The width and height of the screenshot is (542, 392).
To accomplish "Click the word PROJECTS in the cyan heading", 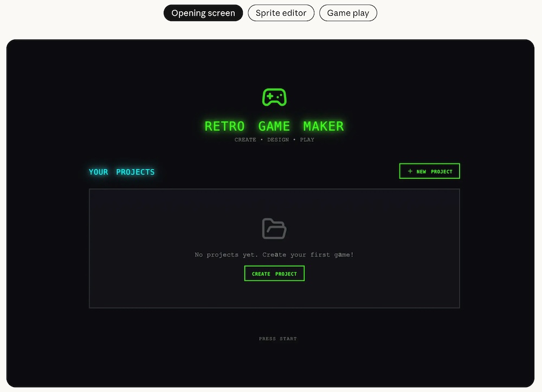I will pos(135,172).
